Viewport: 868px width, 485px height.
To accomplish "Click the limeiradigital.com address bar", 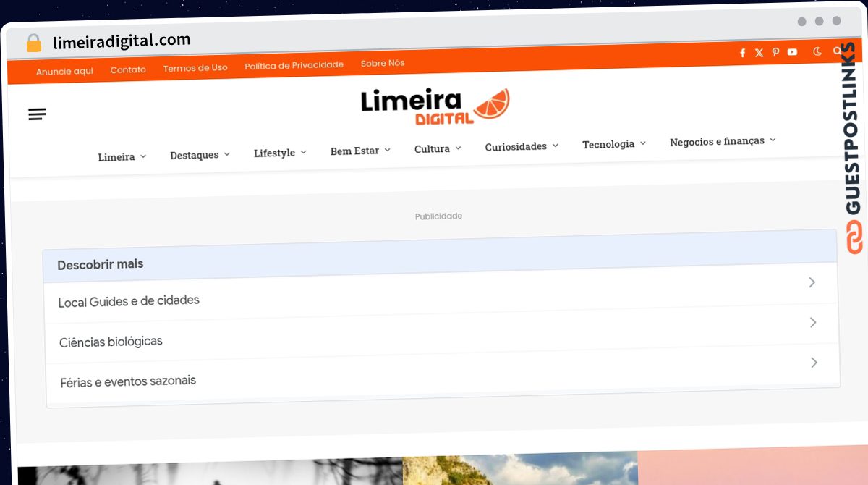I will 122,41.
